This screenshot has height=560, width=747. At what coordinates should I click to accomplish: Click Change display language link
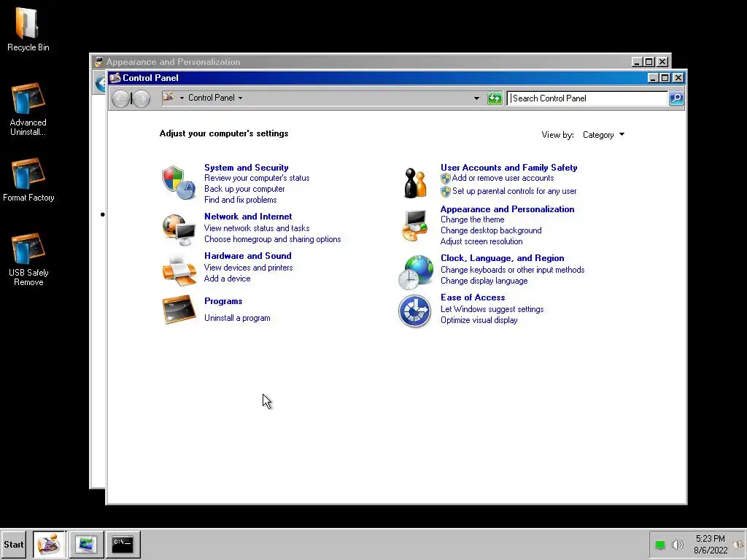(484, 281)
